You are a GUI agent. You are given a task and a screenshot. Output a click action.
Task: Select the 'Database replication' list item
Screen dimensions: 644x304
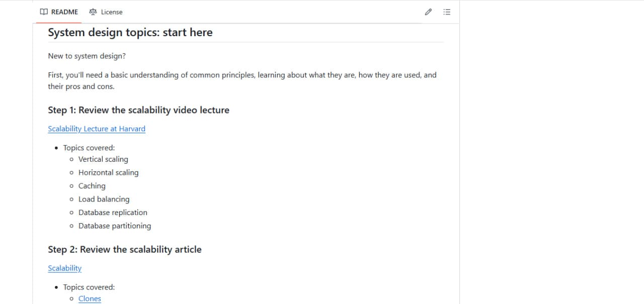(x=113, y=213)
